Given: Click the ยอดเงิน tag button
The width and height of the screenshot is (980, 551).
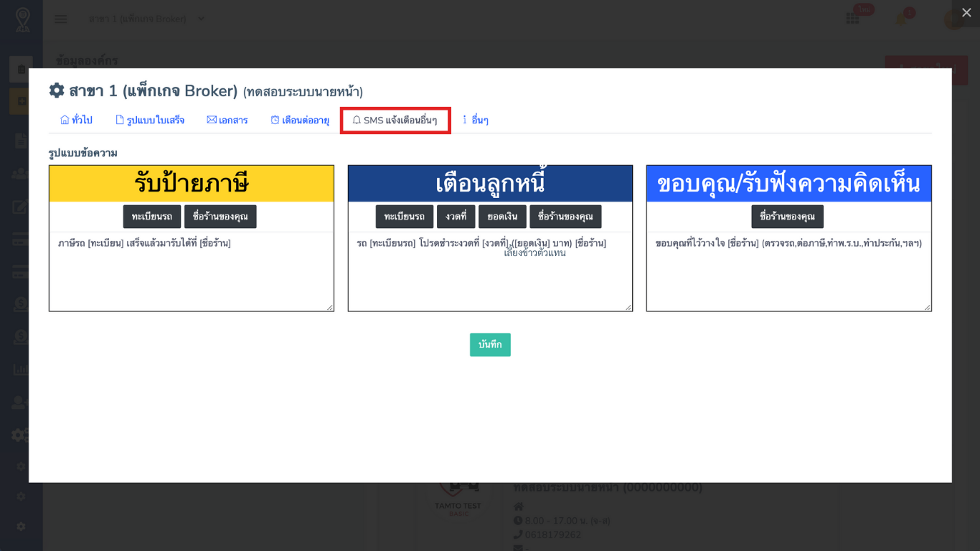Looking at the screenshot, I should pyautogui.click(x=502, y=217).
